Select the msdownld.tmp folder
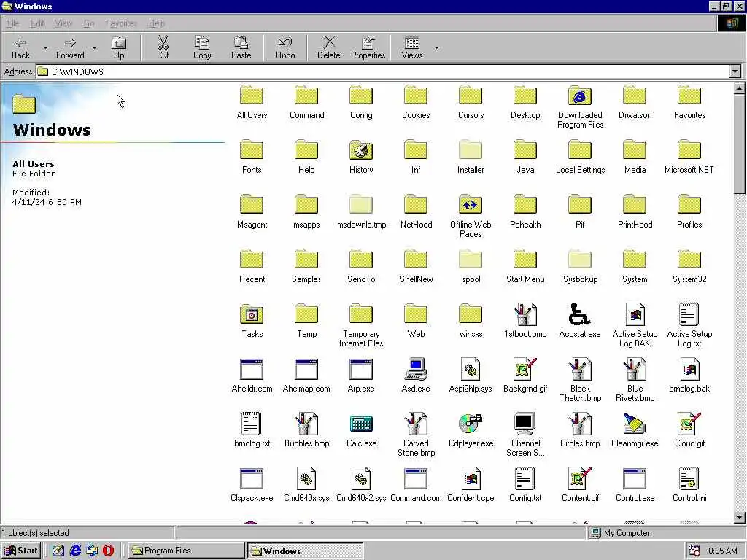The width and height of the screenshot is (747, 560). coord(361,211)
